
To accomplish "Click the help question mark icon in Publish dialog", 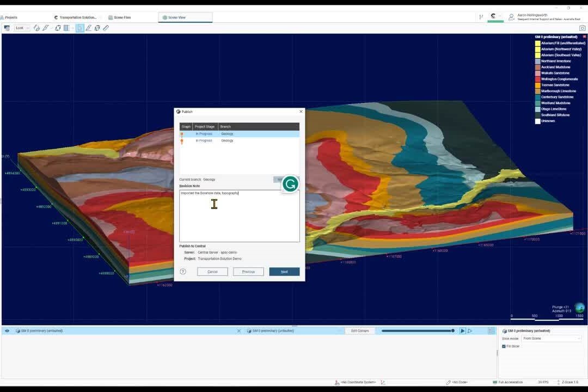I will 183,271.
